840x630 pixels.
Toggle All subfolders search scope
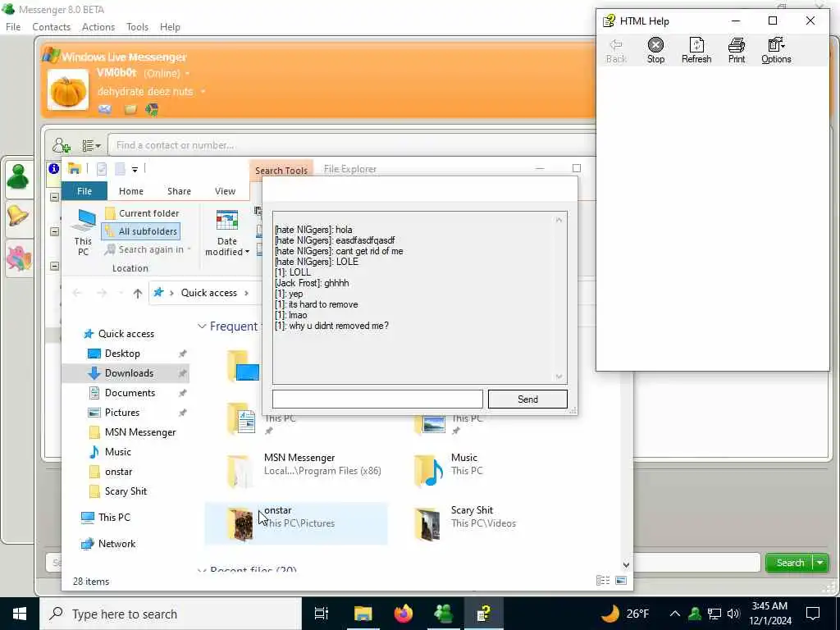pos(141,231)
